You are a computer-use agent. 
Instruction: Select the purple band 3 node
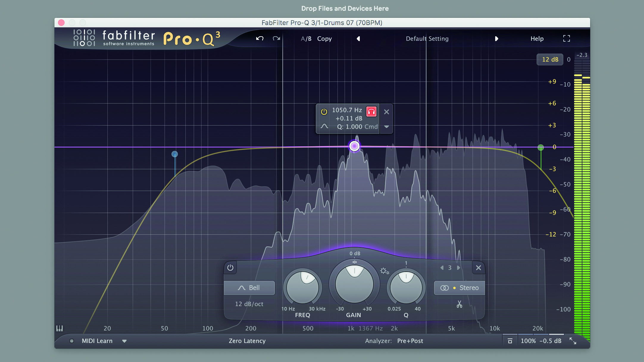point(354,146)
